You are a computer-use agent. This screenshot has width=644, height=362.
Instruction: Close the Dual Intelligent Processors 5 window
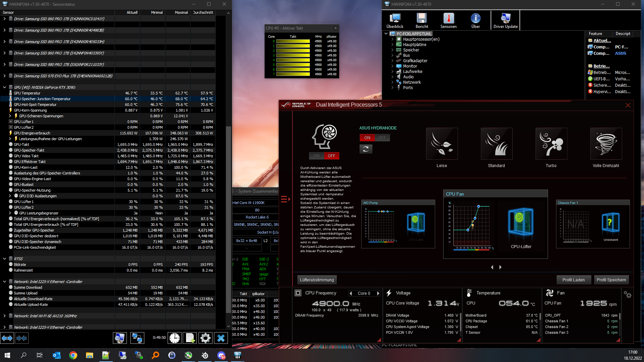[628, 105]
